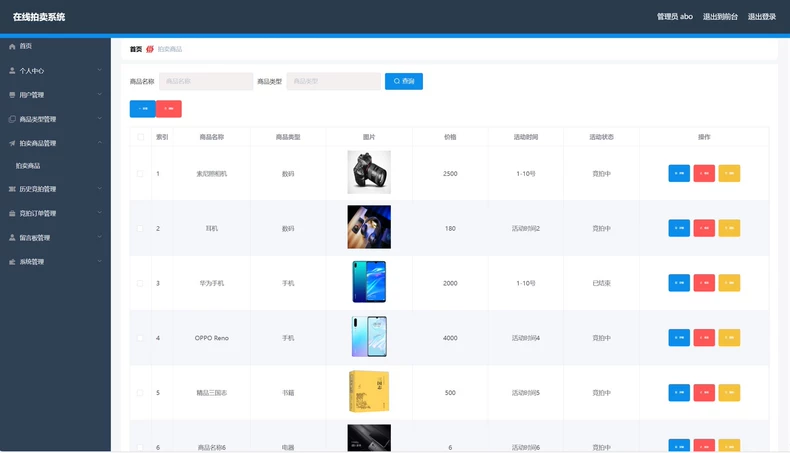Click the home icon beside 首页 in sidebar
Viewport: 790px width, 453px height.
click(x=12, y=46)
